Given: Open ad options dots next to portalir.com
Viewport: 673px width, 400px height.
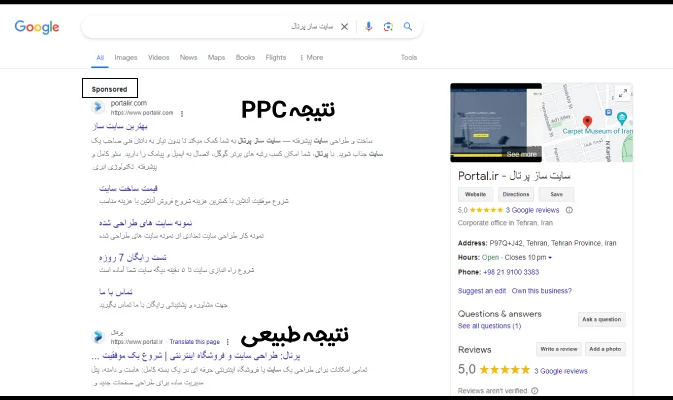Looking at the screenshot, I should [x=182, y=114].
